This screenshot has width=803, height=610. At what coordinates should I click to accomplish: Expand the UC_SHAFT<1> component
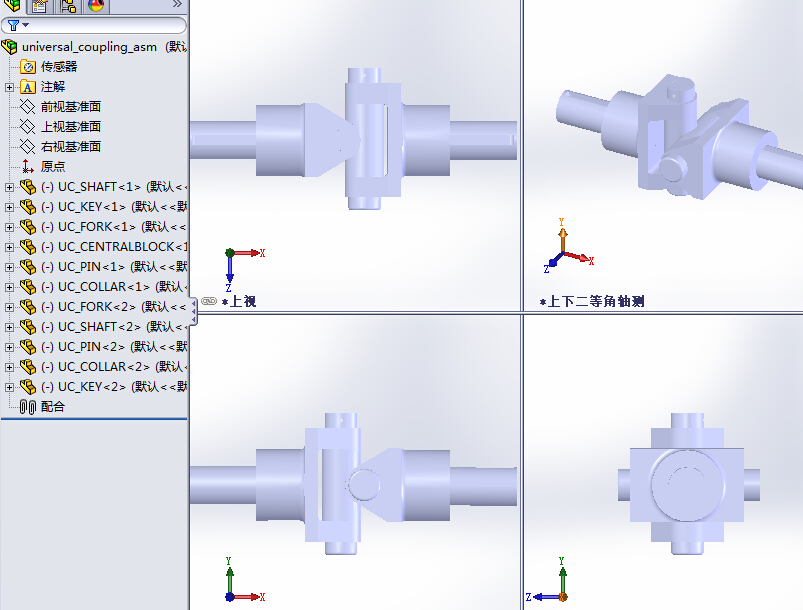pos(9,187)
